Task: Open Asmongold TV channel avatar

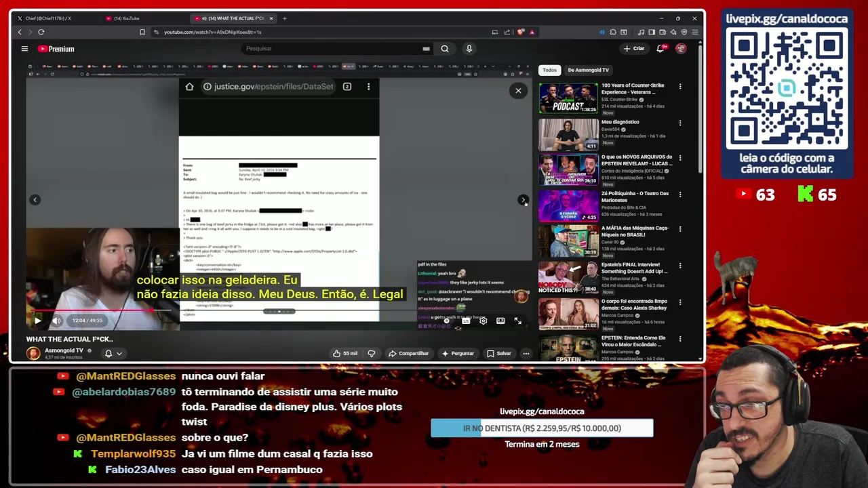Action: pyautogui.click(x=33, y=353)
